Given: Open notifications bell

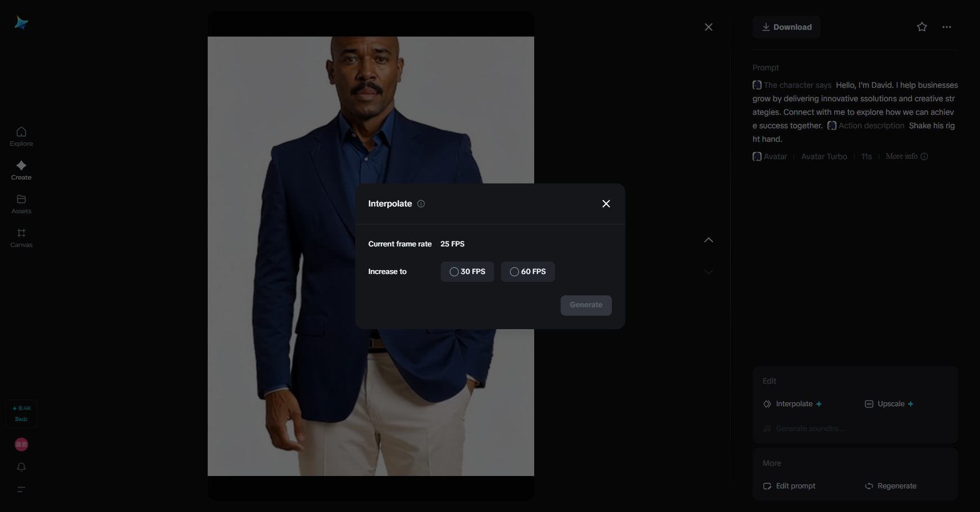Looking at the screenshot, I should 21,467.
